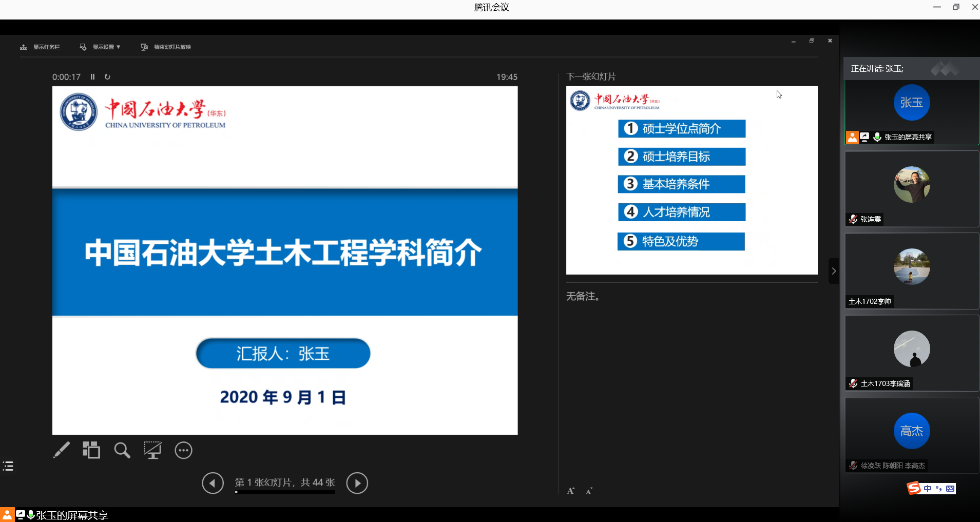The width and height of the screenshot is (980, 522).
Task: Select 张连震 participant video tile
Action: click(x=912, y=189)
